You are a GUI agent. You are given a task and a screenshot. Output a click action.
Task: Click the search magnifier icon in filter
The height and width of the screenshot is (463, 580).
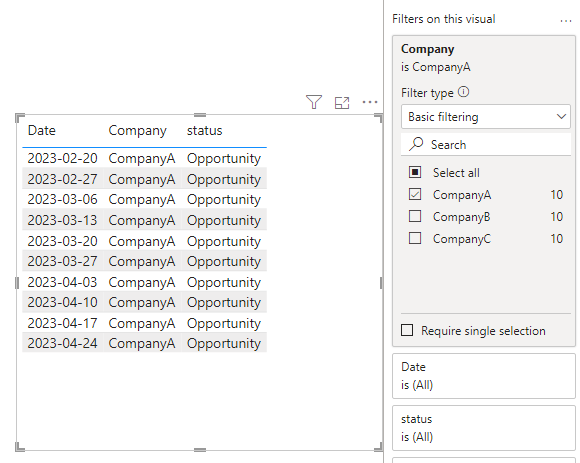[416, 144]
